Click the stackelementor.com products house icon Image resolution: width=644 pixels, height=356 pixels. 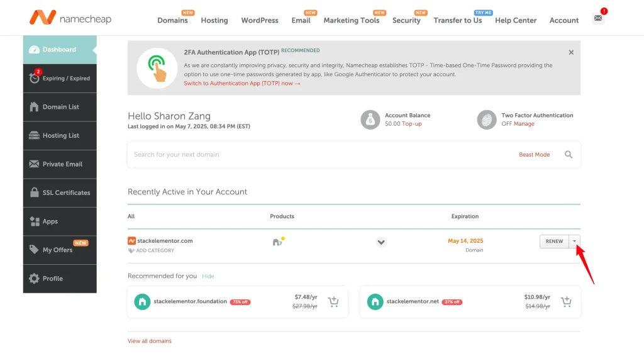click(278, 242)
